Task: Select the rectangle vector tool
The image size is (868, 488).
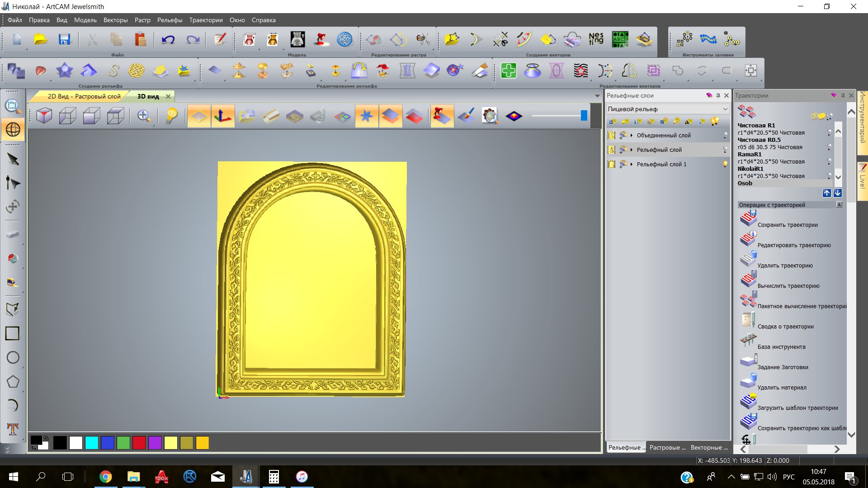Action: [12, 333]
